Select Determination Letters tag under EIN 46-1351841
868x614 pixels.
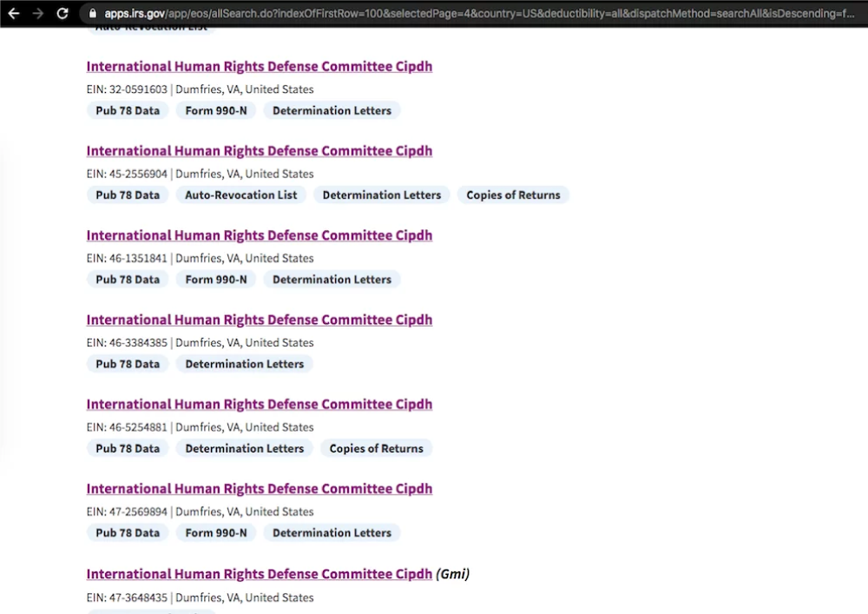tap(332, 280)
